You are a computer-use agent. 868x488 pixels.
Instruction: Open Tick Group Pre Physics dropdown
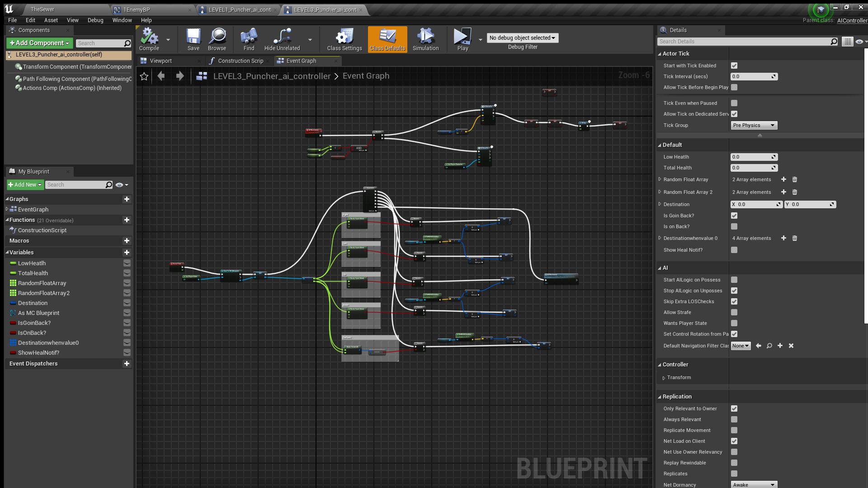tap(754, 125)
